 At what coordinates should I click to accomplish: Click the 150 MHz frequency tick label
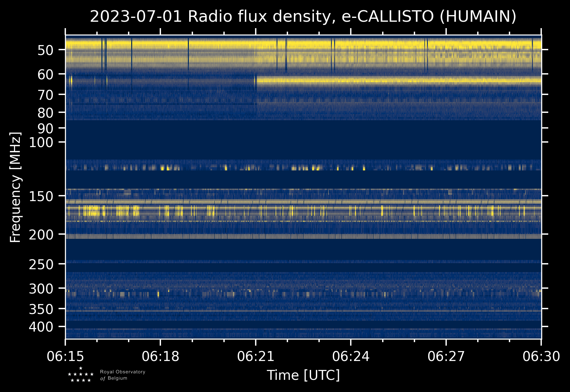click(x=41, y=196)
